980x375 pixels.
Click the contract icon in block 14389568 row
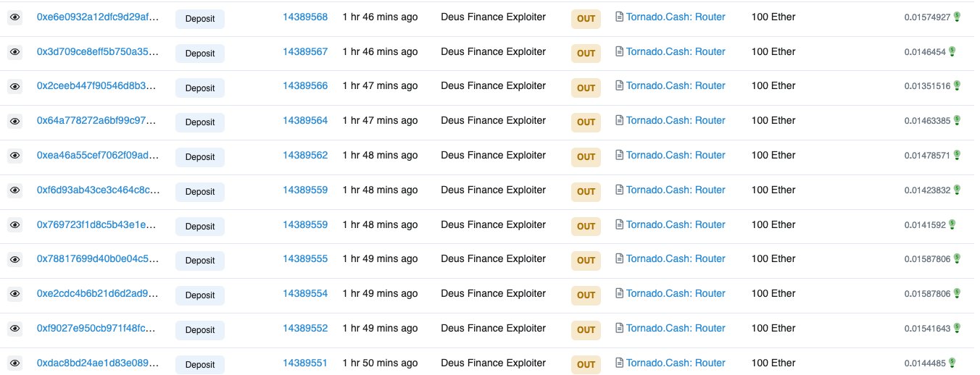tap(619, 17)
